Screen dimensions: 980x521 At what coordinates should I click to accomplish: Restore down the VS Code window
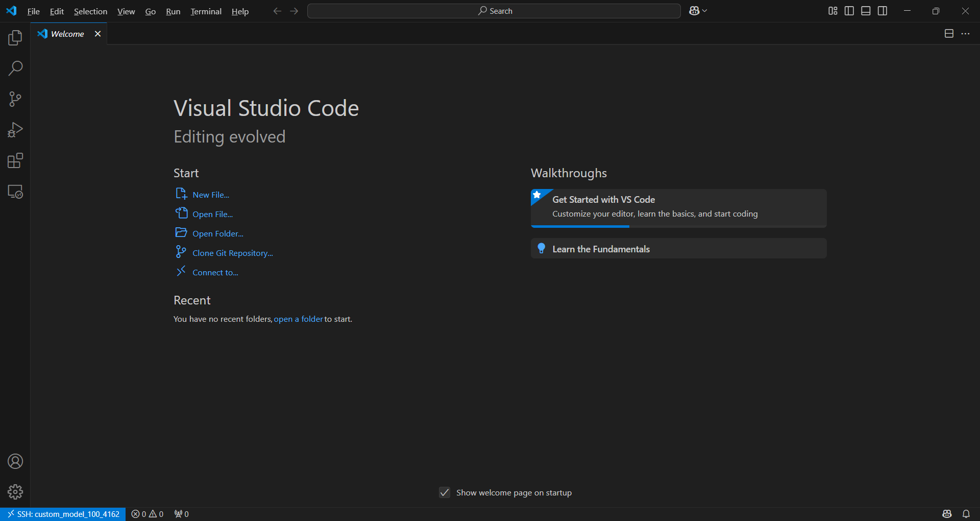(x=936, y=11)
